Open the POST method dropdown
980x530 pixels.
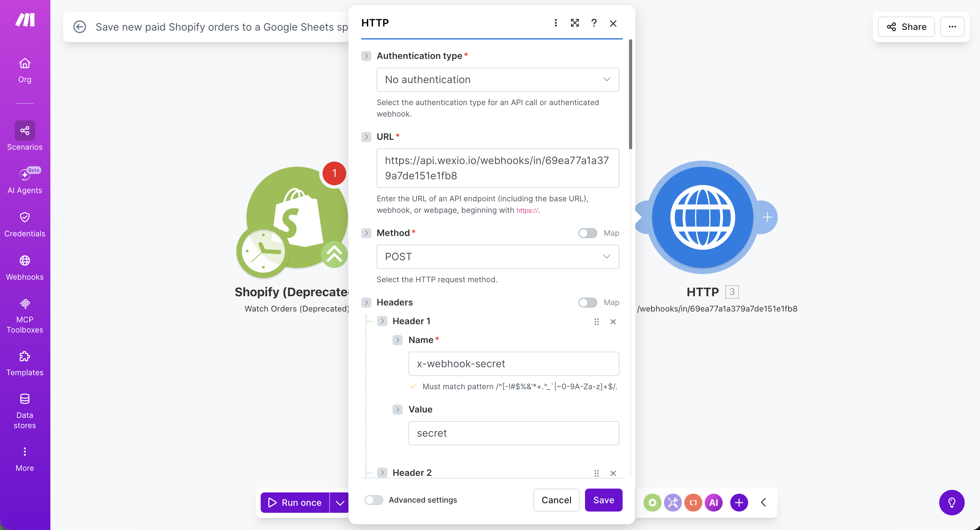[x=497, y=257]
